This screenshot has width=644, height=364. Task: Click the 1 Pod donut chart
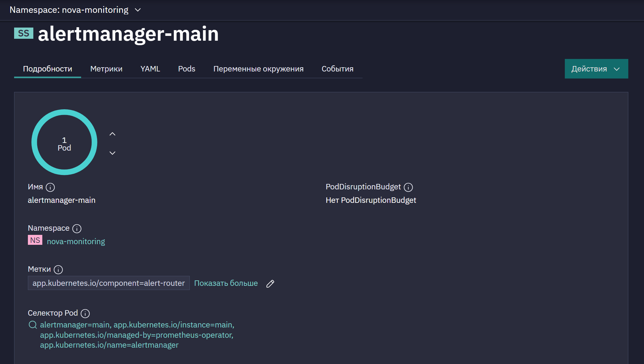pyautogui.click(x=64, y=142)
